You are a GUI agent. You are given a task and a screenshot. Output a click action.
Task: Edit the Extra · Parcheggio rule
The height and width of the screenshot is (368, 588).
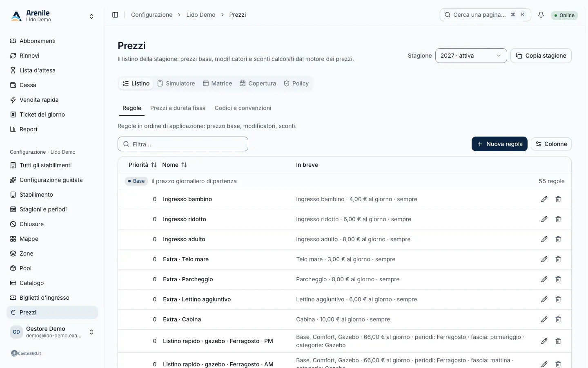544,279
